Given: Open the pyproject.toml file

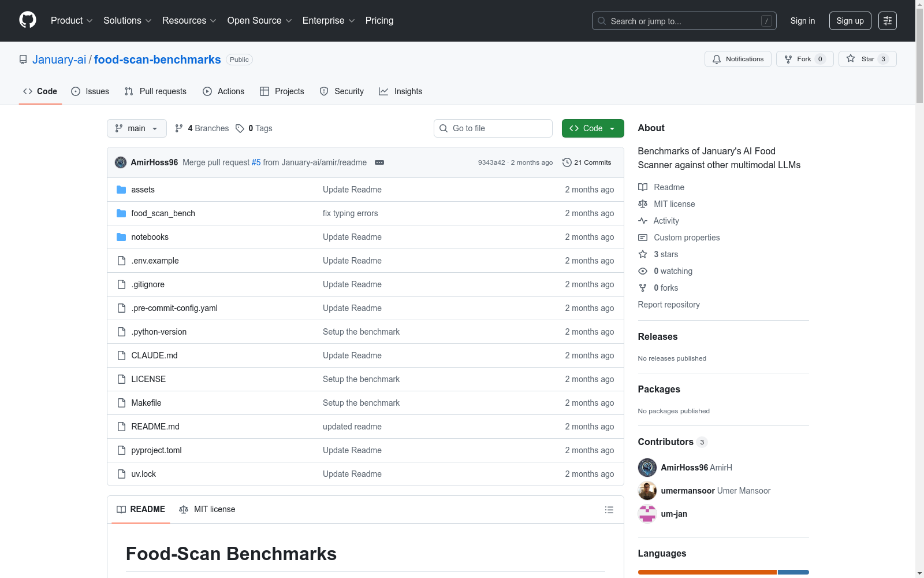Looking at the screenshot, I should pyautogui.click(x=157, y=450).
